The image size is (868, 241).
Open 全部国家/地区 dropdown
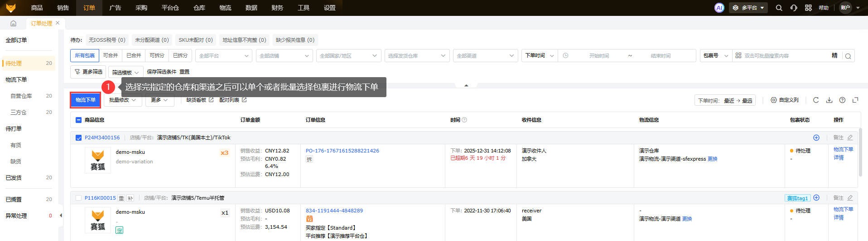348,56
